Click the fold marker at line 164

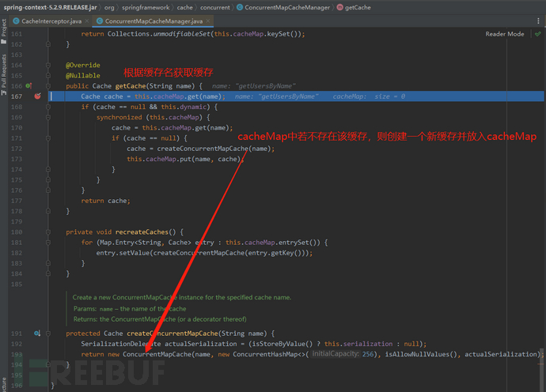pyautogui.click(x=48, y=65)
